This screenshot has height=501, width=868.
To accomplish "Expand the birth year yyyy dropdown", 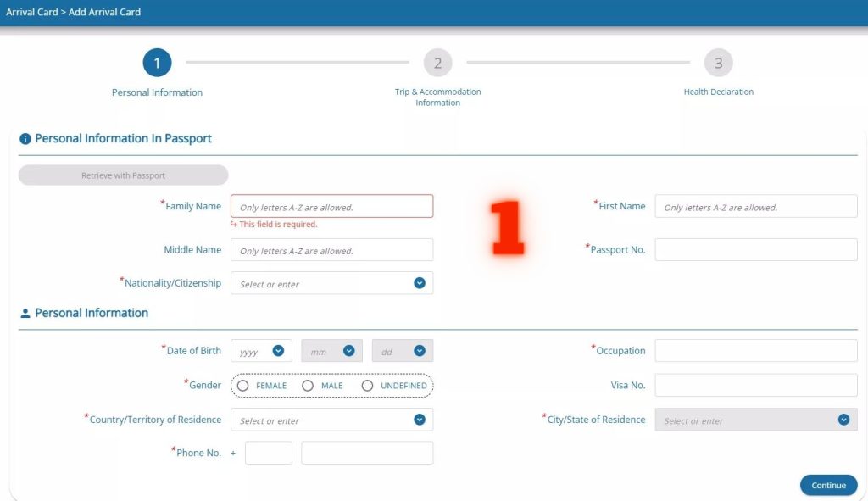I will point(278,351).
